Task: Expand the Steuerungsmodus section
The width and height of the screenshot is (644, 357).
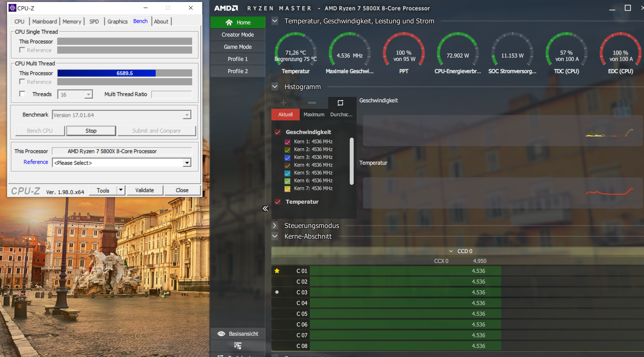Action: point(275,225)
